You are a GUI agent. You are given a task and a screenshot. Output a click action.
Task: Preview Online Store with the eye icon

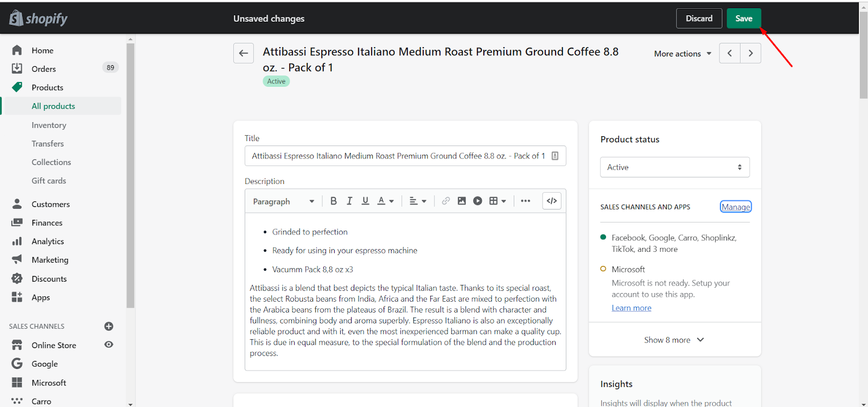tap(108, 345)
